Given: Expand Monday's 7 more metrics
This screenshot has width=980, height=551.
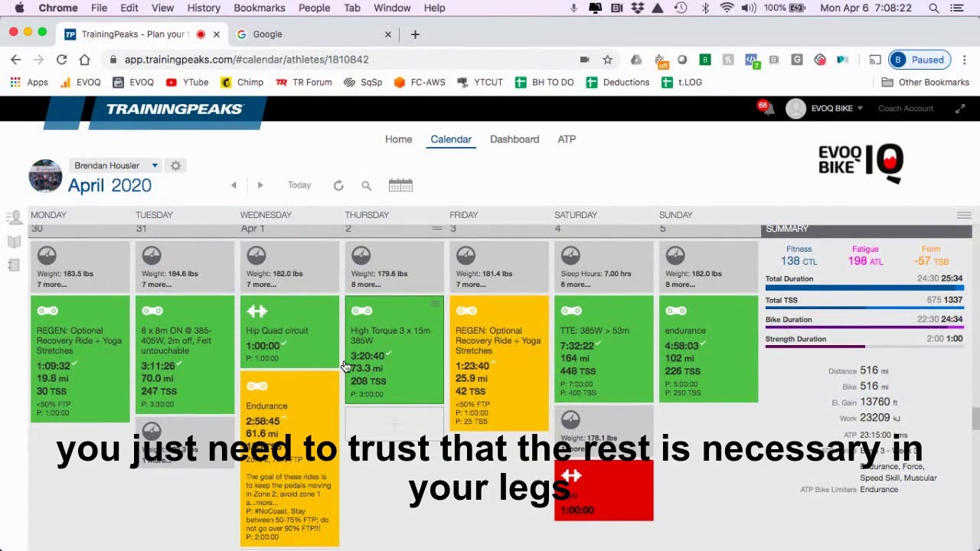Looking at the screenshot, I should click(x=51, y=285).
